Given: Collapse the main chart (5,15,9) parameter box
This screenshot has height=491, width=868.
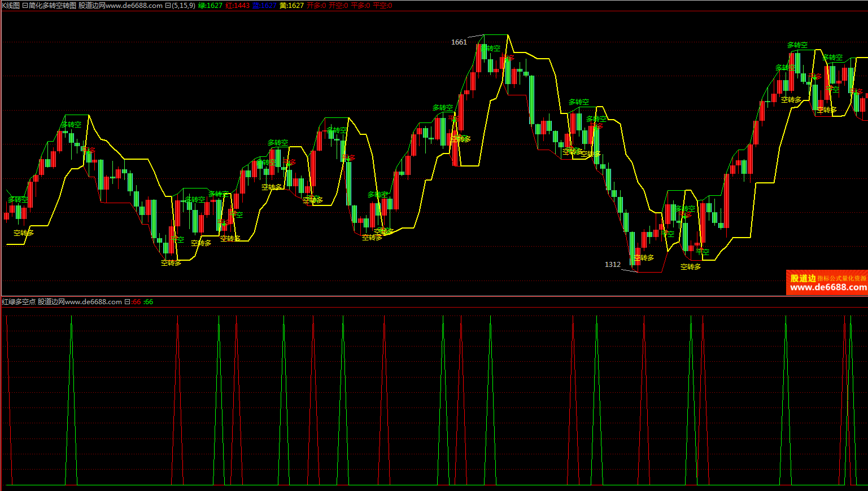Looking at the screenshot, I should [168, 6].
